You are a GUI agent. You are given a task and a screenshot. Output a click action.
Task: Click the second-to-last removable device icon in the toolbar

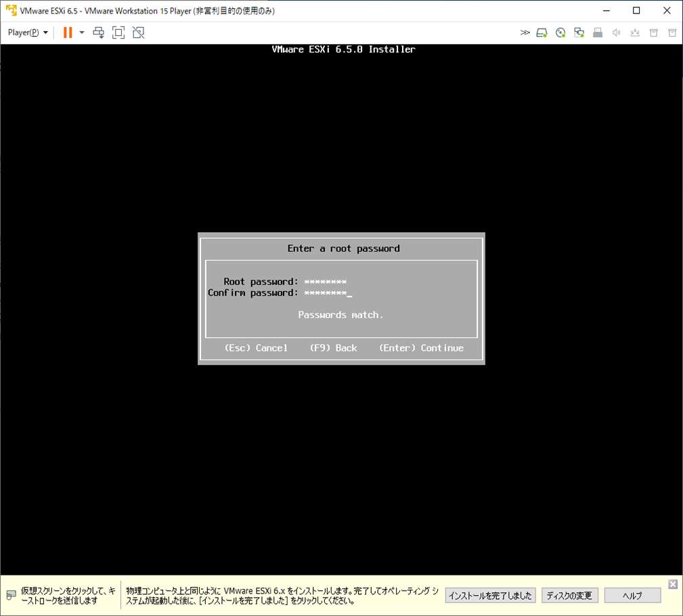pos(654,32)
